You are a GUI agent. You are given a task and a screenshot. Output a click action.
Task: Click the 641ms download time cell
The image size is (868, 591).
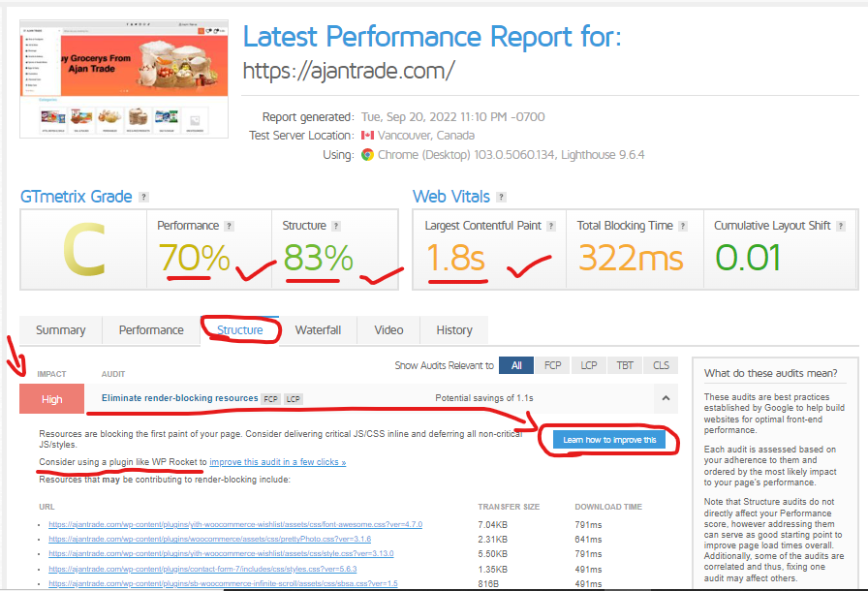[588, 540]
